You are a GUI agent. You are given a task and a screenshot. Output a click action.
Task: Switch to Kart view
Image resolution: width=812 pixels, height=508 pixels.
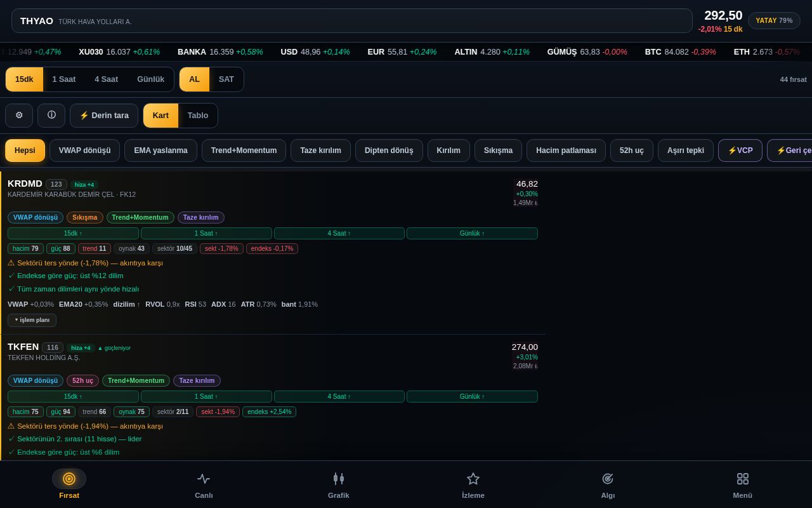(160, 116)
